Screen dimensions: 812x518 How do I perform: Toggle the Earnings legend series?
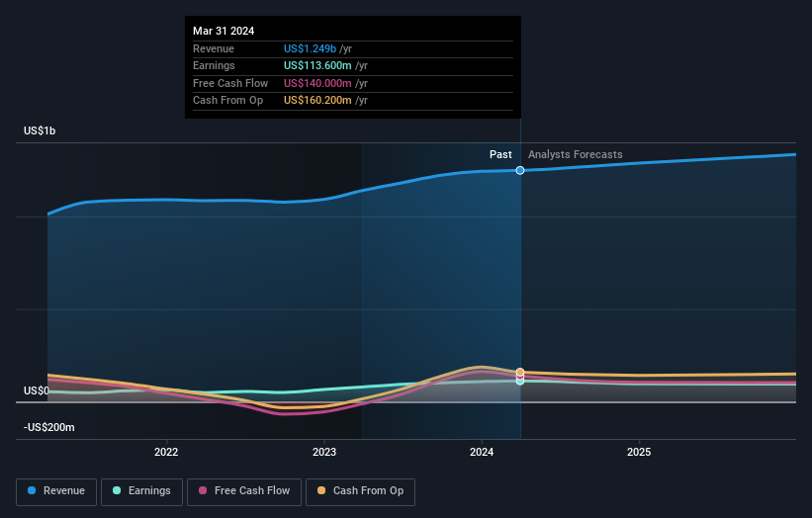tap(141, 491)
